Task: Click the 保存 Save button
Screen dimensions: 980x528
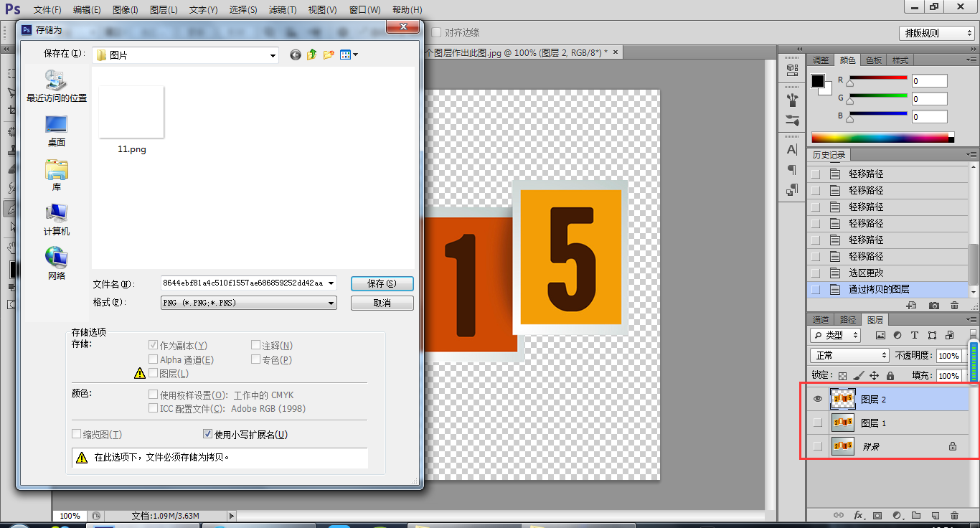Action: point(382,283)
